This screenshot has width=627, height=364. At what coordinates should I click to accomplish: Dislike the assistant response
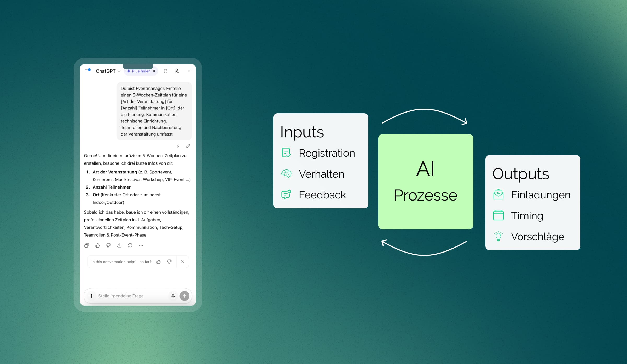click(x=108, y=245)
